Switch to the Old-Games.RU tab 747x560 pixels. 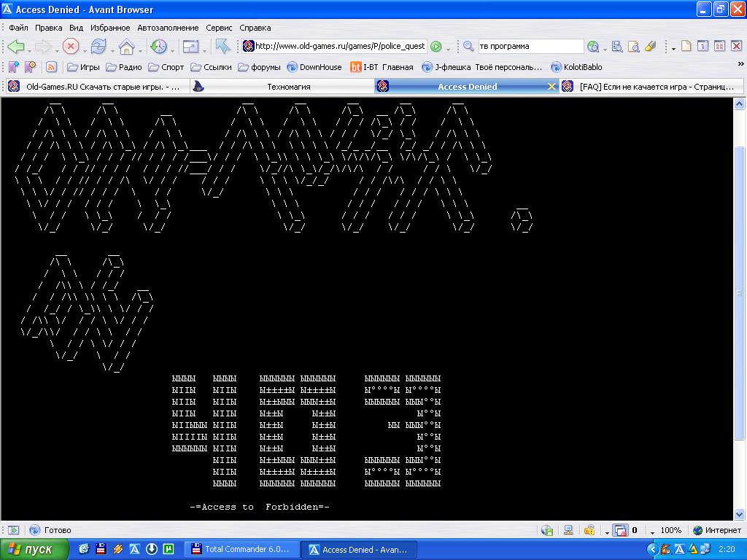click(x=96, y=87)
